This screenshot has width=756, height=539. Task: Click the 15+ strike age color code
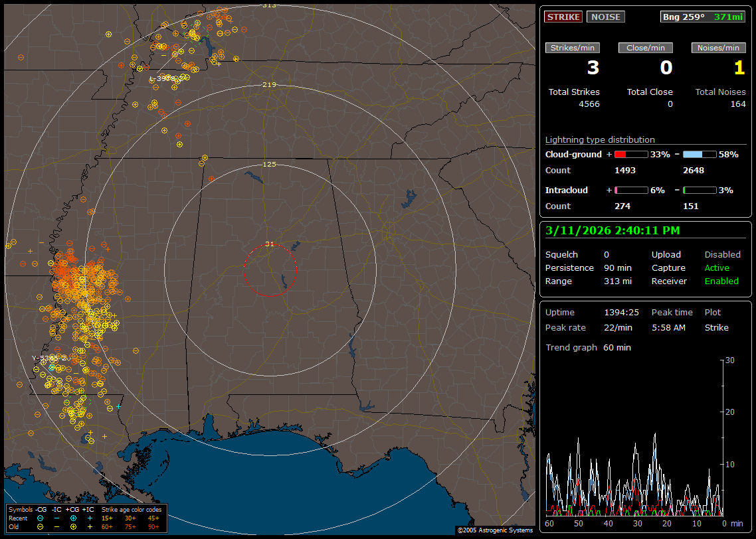107,518
